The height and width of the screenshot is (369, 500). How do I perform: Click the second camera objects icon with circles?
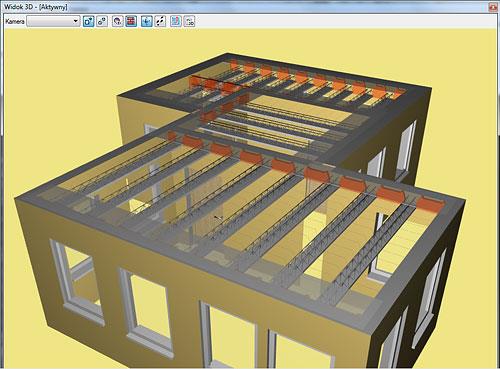click(x=102, y=21)
